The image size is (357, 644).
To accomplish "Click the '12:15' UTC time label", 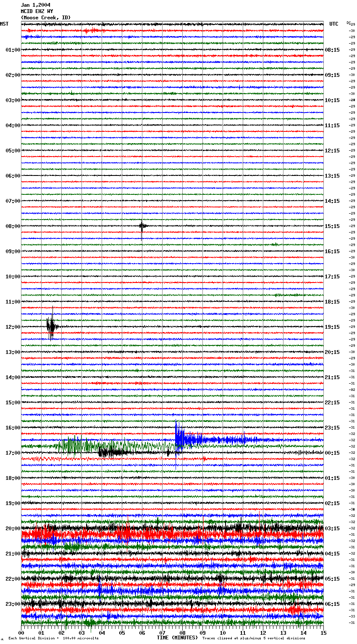I will (x=332, y=151).
